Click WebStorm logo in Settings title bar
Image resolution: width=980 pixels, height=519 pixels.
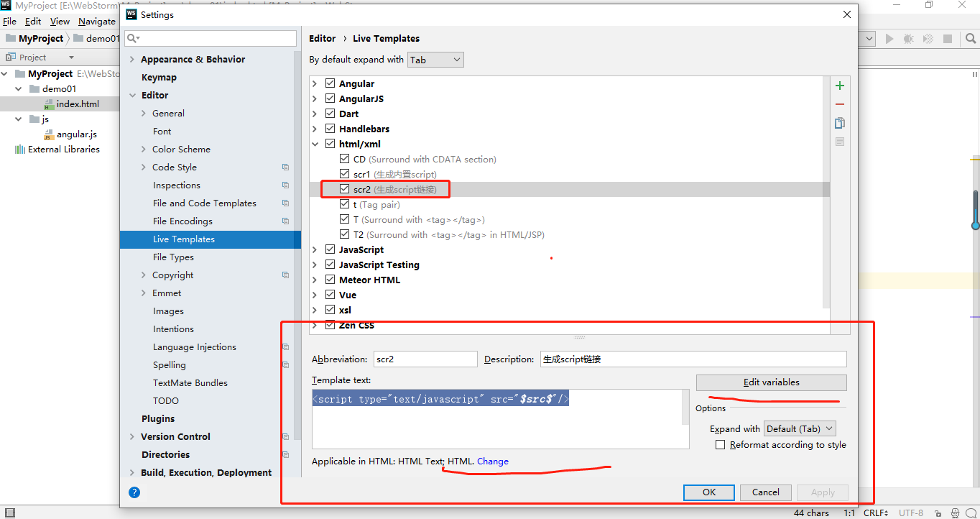coord(131,14)
